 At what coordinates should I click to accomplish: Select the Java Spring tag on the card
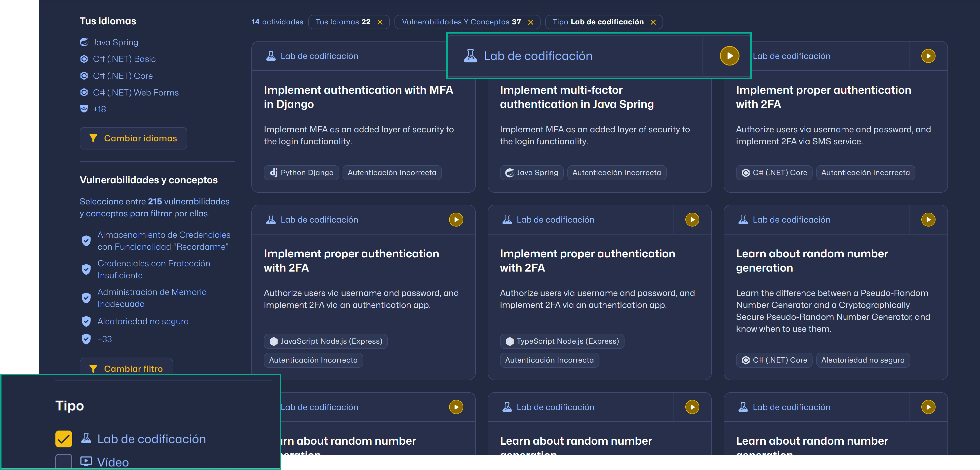click(x=531, y=173)
